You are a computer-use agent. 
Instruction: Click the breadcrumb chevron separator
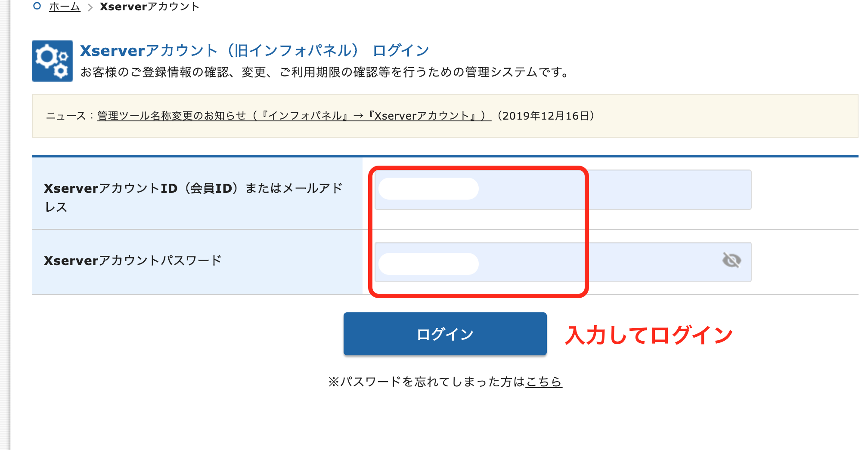(x=90, y=7)
